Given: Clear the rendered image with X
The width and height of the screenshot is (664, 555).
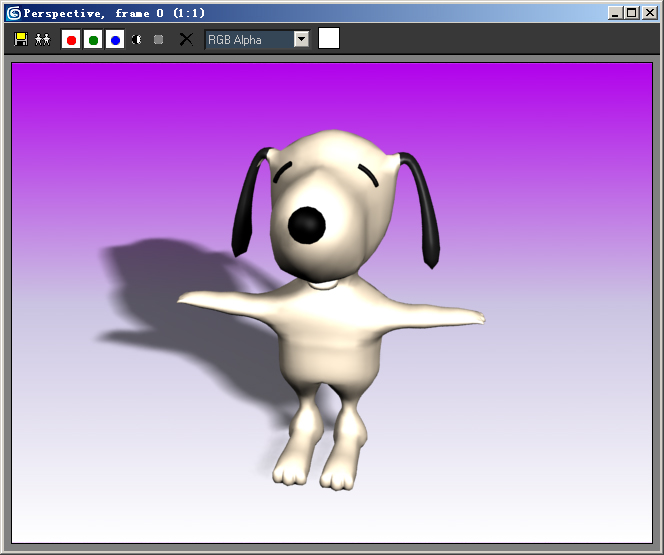Looking at the screenshot, I should click(x=186, y=39).
